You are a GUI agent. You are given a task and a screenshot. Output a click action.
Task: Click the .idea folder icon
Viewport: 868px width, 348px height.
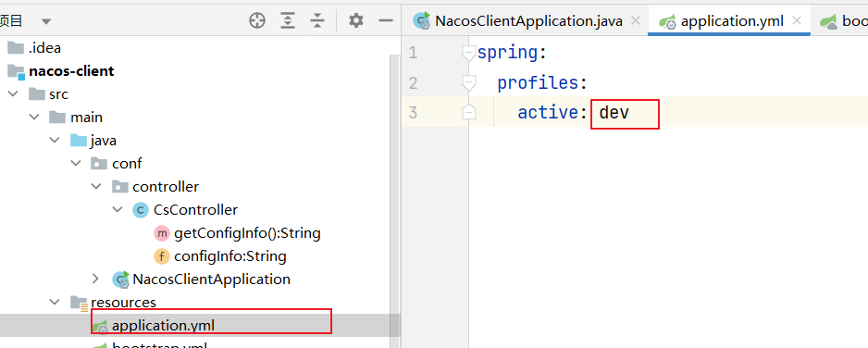(x=16, y=48)
